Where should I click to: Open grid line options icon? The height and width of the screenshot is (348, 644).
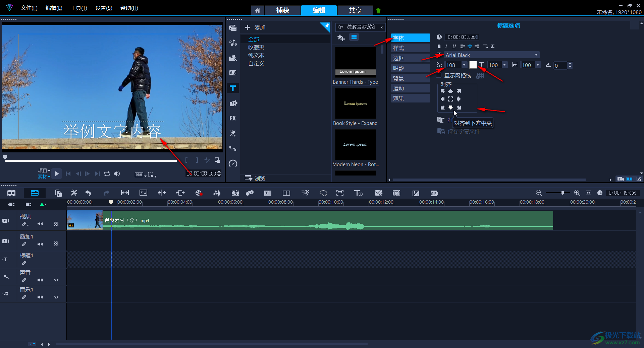480,76
